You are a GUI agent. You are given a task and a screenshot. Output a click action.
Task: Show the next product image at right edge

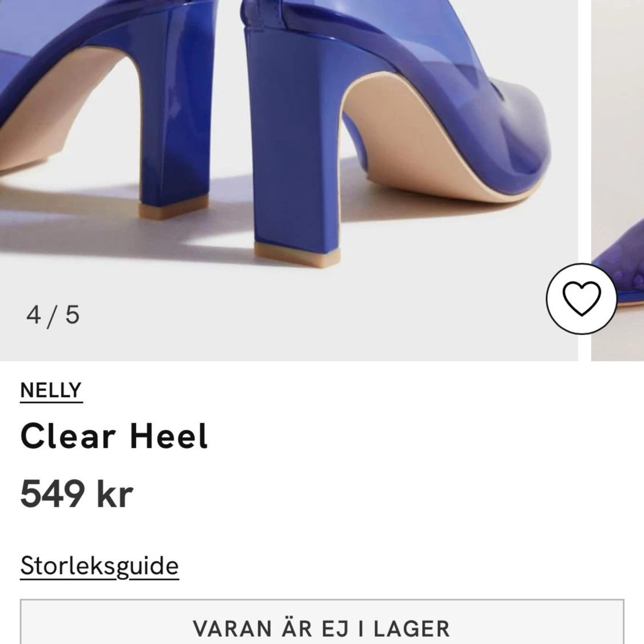click(x=618, y=180)
